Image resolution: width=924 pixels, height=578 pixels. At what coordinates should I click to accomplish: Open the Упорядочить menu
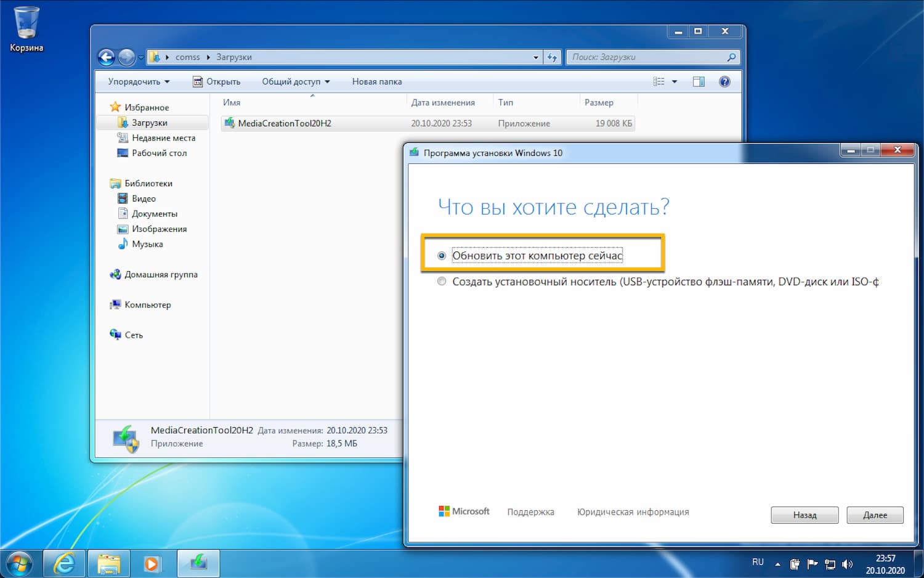point(139,81)
